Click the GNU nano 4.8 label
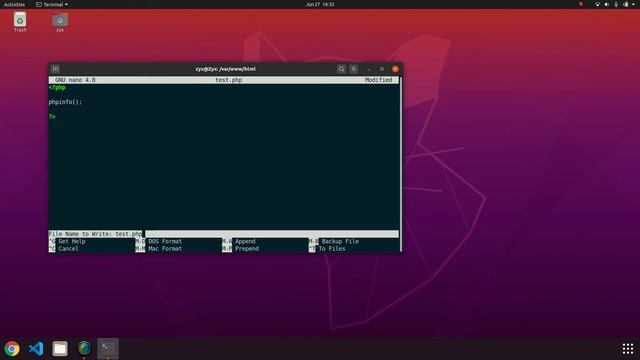Screen dimensions: 640x360 click(75, 80)
